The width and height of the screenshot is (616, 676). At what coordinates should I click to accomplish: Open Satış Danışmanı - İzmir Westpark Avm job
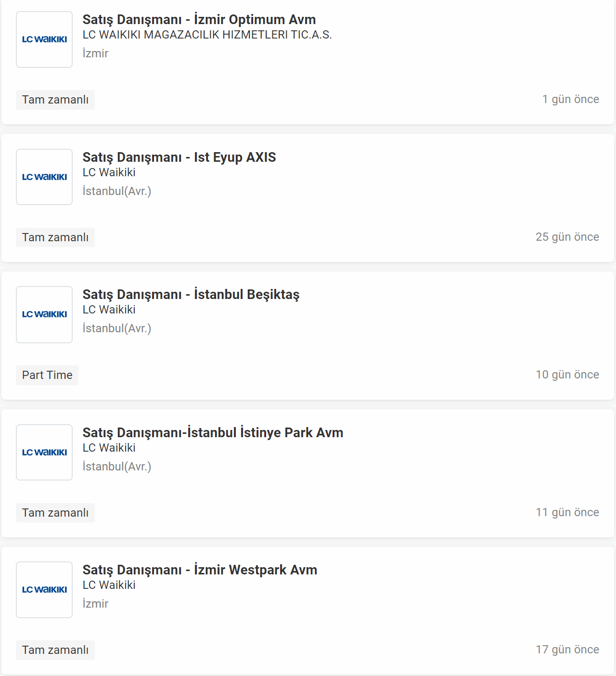point(200,570)
